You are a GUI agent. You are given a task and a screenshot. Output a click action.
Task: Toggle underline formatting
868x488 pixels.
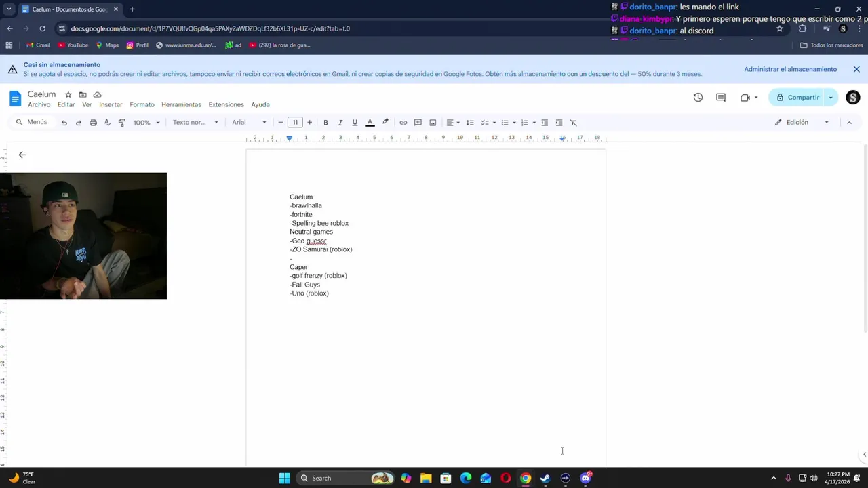[355, 123]
